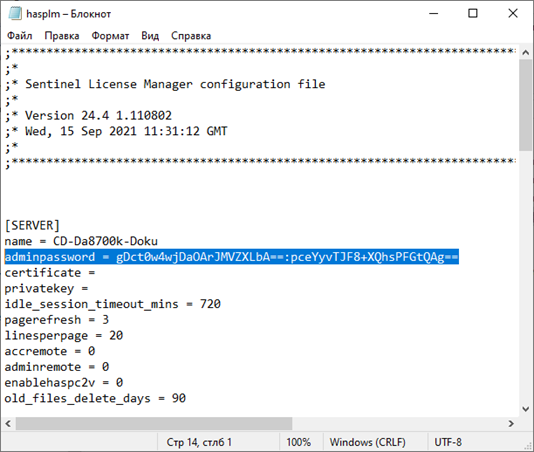Screen dimensions: 534x452
Task: Click horizontal scrollbar right arrow
Action: (511, 423)
